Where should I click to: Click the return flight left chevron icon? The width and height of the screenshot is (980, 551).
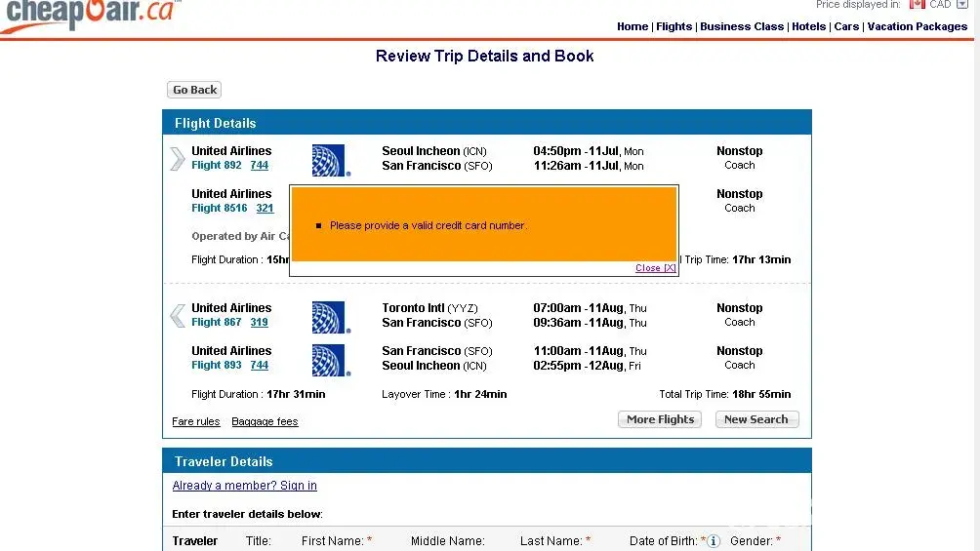178,315
